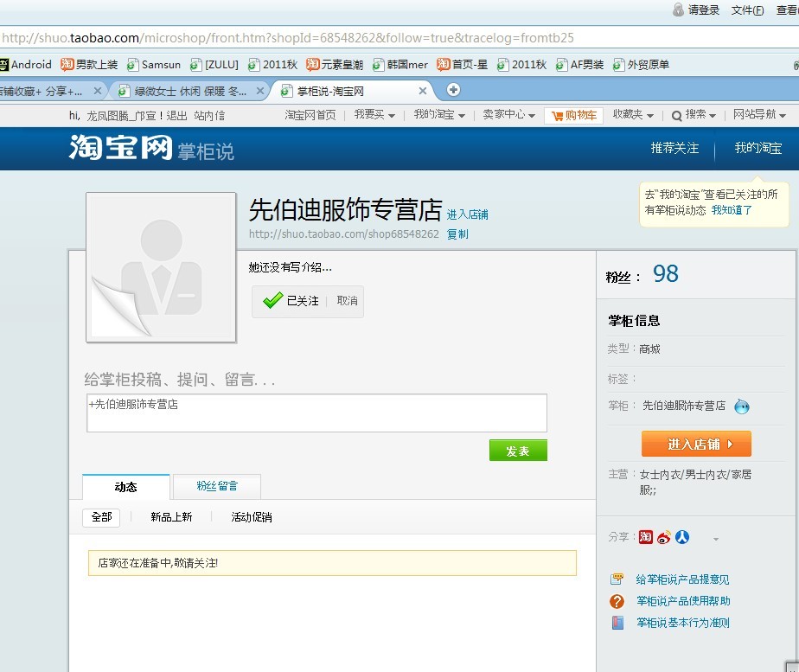Go to 淘宝网首页 link
This screenshot has height=672, width=799.
coord(310,115)
